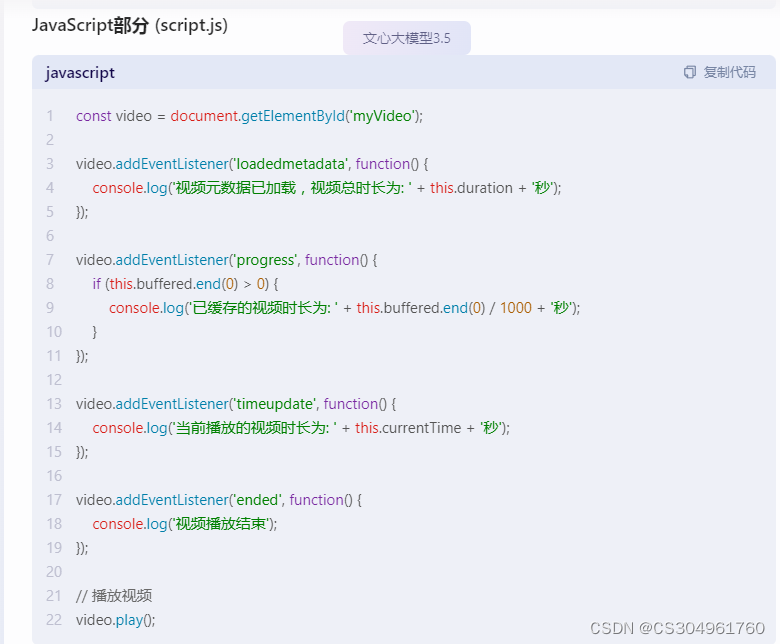The image size is (780, 644).
Task: Click 'progress' event string in line 7
Action: pos(265,260)
